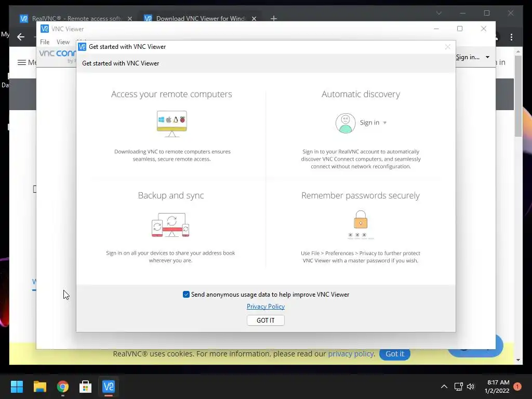Accept cookies with the Got it button
Image resolution: width=532 pixels, height=399 pixels.
tap(395, 354)
